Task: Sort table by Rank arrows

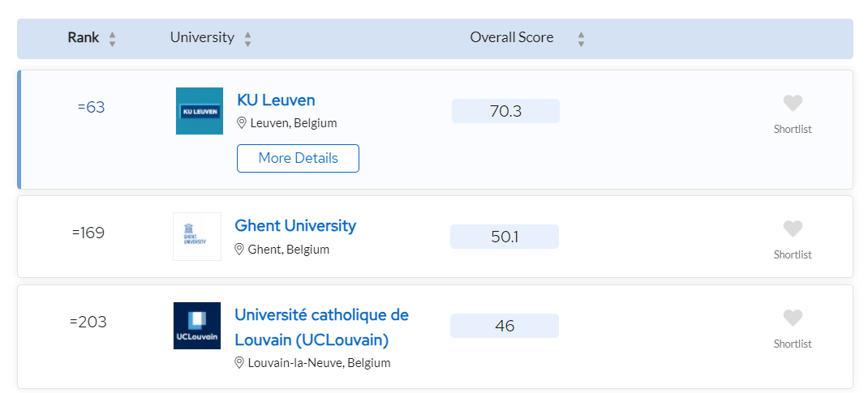Action: click(x=113, y=39)
